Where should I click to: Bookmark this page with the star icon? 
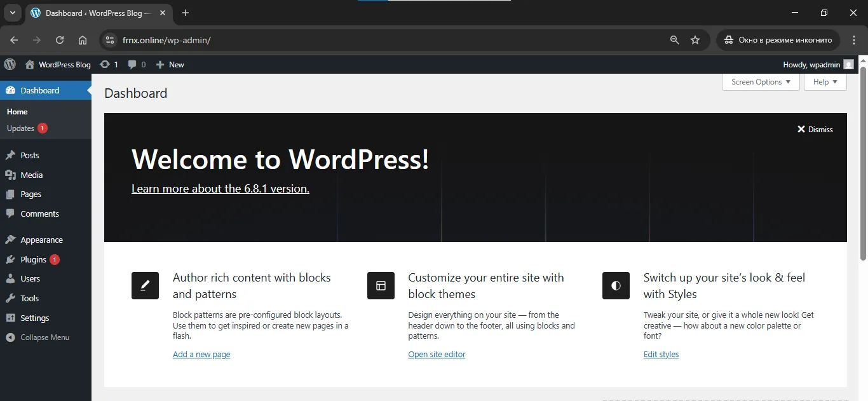695,40
